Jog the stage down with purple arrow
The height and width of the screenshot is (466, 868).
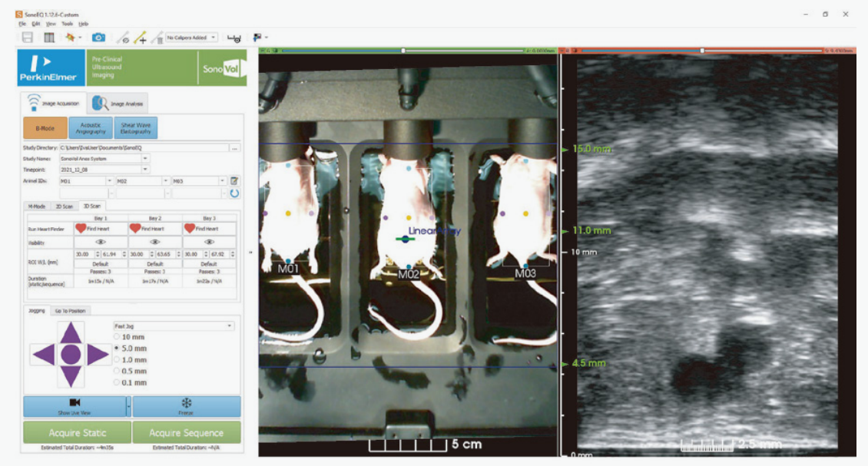click(x=71, y=376)
